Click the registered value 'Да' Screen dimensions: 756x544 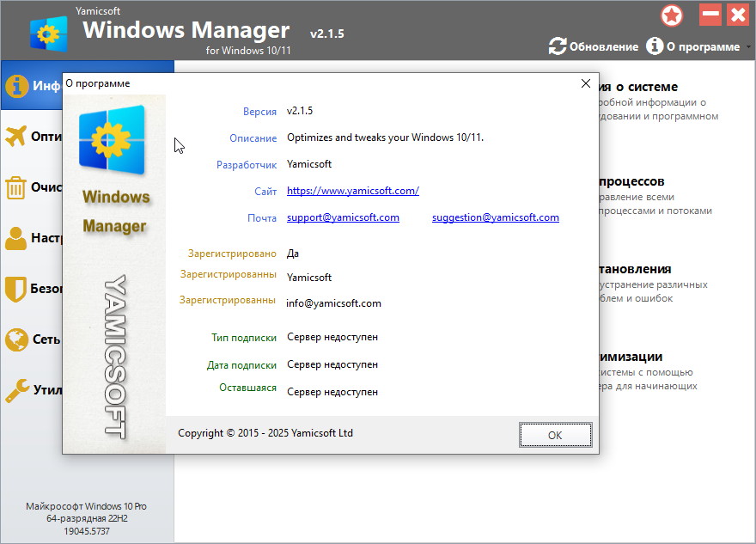click(293, 254)
